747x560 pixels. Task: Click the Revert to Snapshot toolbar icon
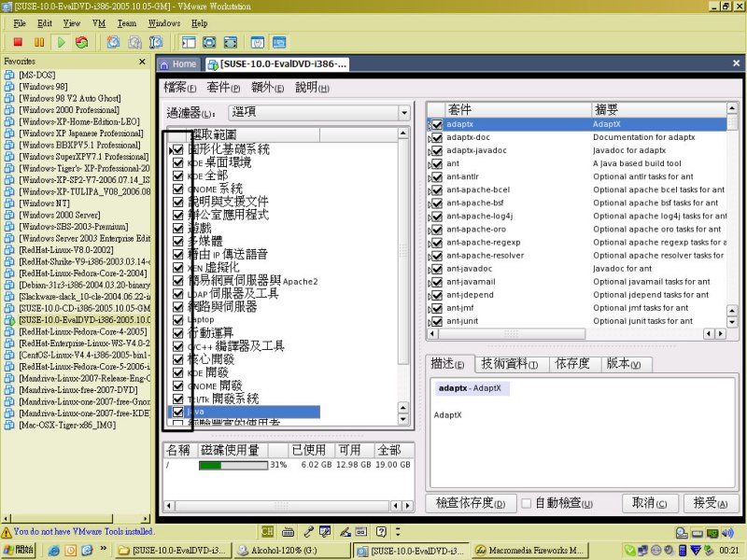tap(134, 42)
